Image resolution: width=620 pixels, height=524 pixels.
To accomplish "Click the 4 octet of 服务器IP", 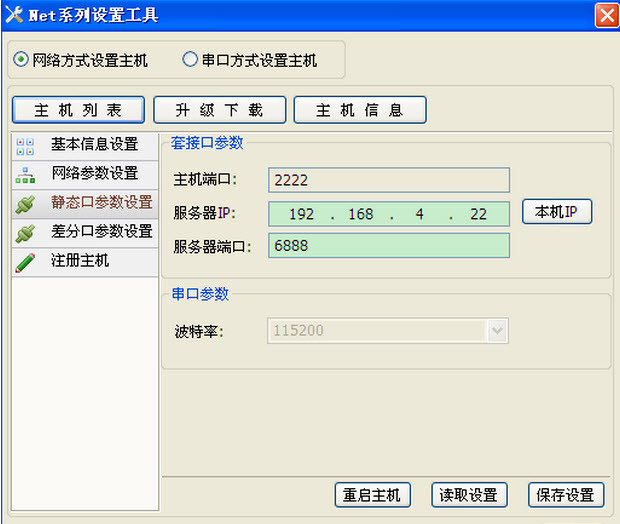I will (x=419, y=214).
